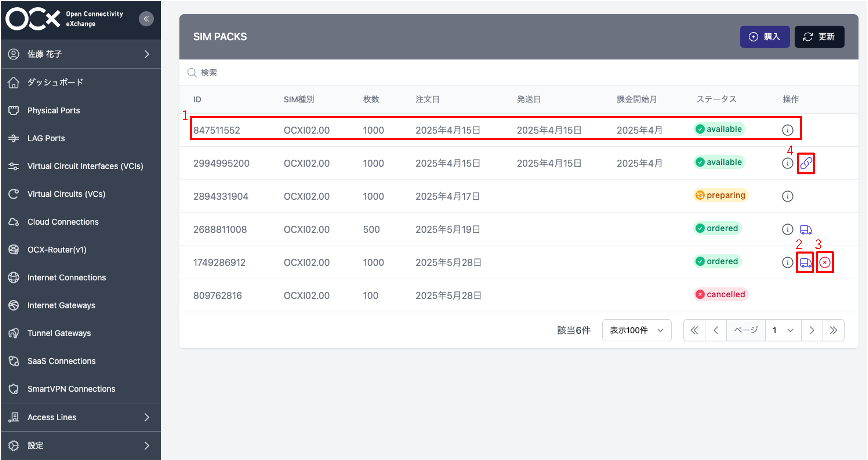Select Internet Gateways in the navigation menu
The height and width of the screenshot is (460, 868).
pyautogui.click(x=61, y=305)
